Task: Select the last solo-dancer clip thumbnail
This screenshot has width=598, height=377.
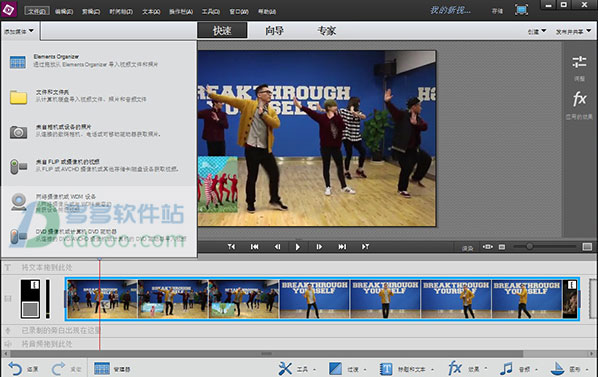Action: point(527,300)
